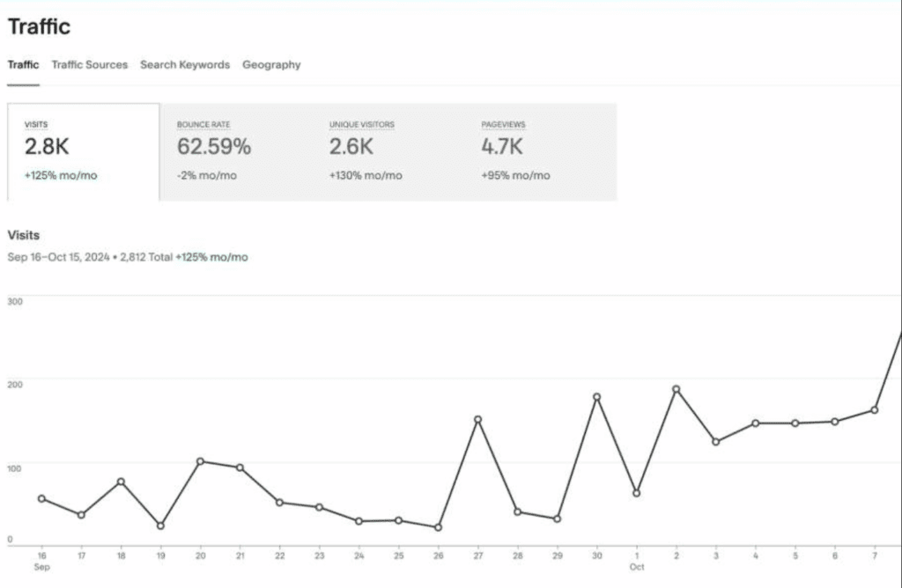Select the Bounce Rate 62.59% card
Image resolution: width=902 pixels, height=588 pixels.
[x=235, y=151]
